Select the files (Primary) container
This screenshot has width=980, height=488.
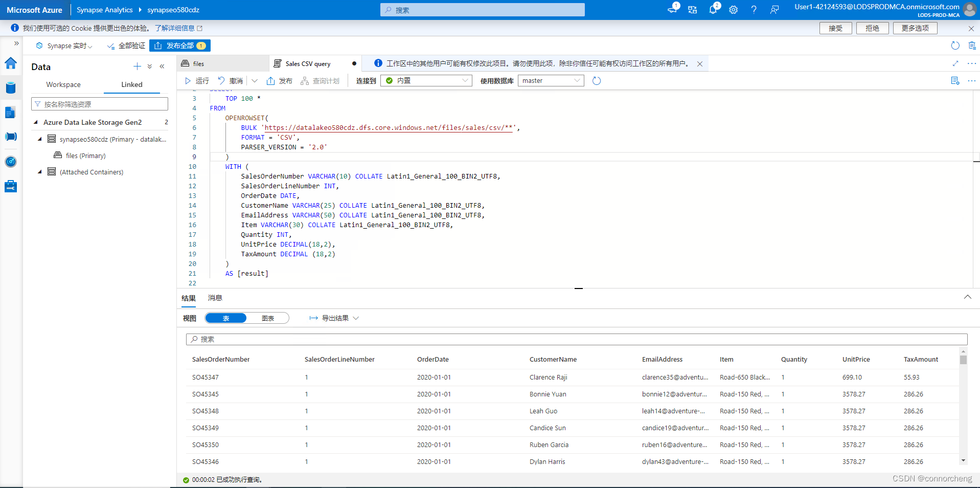(x=85, y=156)
